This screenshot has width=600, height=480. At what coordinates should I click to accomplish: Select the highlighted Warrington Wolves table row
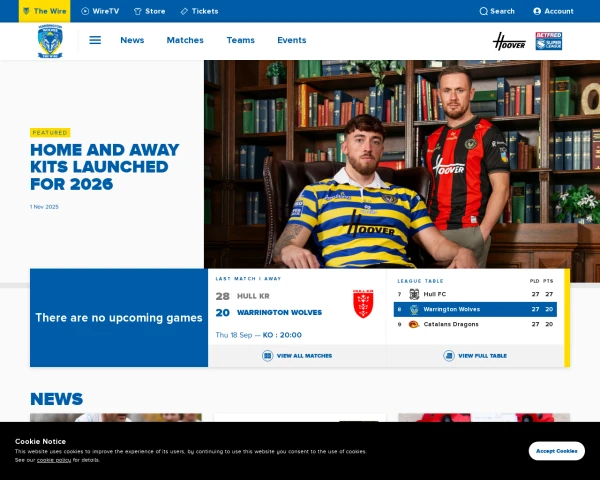pos(475,309)
